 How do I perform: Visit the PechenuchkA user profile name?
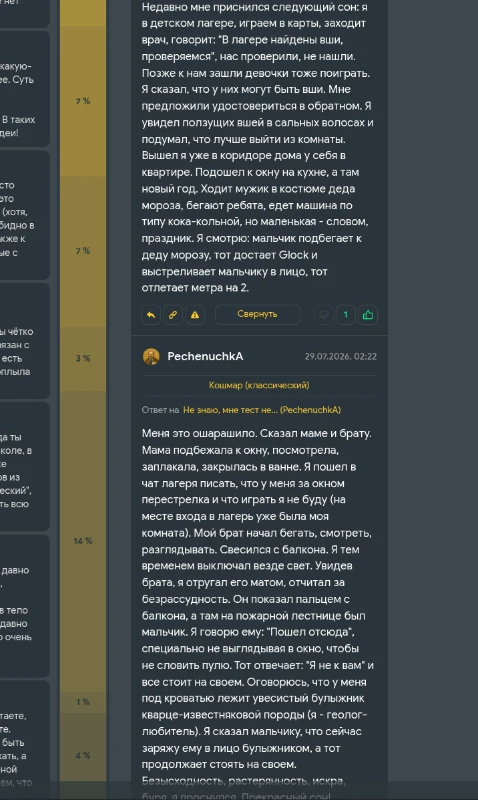point(205,357)
